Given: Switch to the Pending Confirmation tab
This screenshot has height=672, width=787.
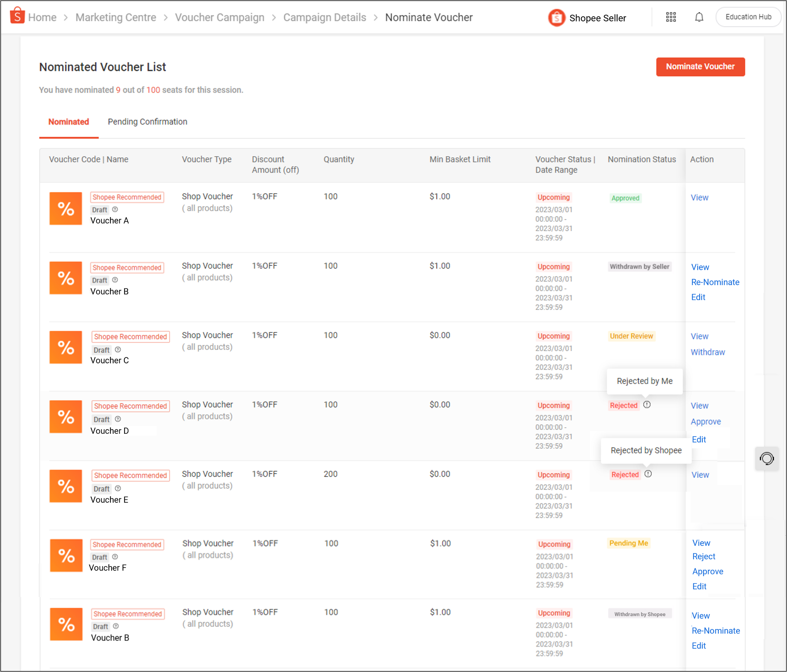Looking at the screenshot, I should [147, 122].
